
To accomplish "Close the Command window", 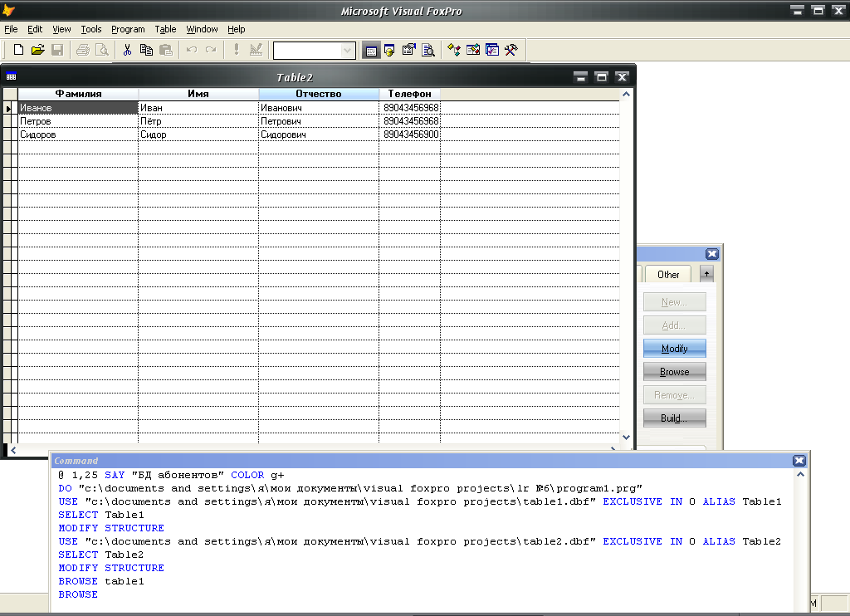I will coord(799,461).
